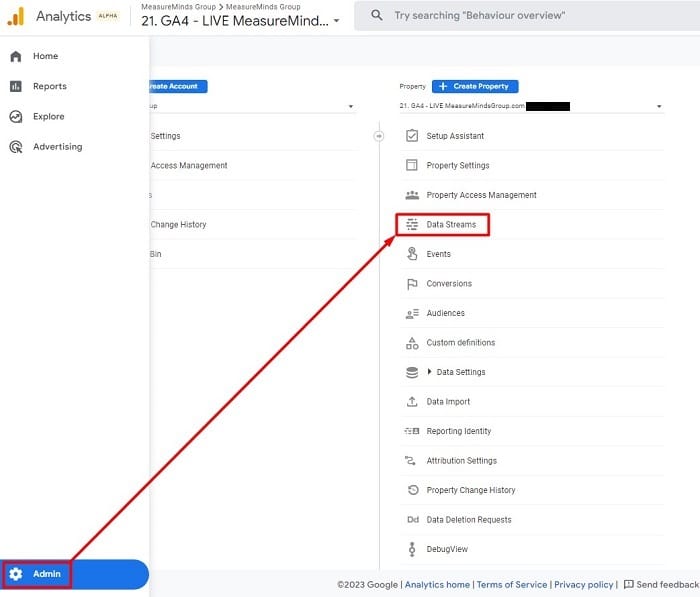The width and height of the screenshot is (700, 597).
Task: Go to Home in navigation
Action: click(46, 56)
